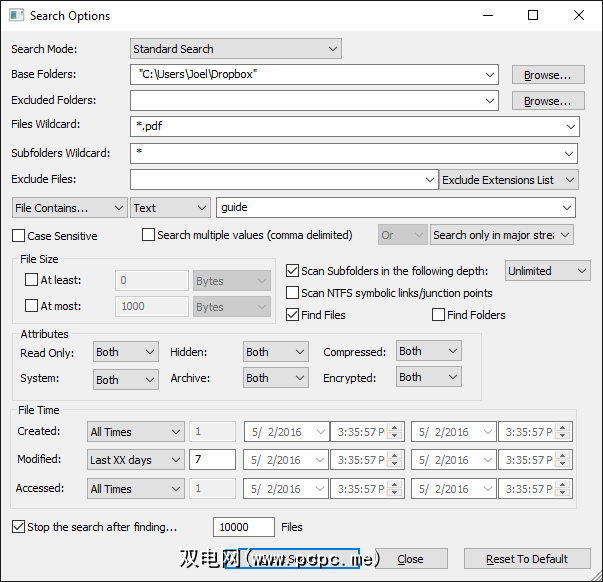Click the Modified days number field
The width and height of the screenshot is (603, 582).
coord(211,460)
